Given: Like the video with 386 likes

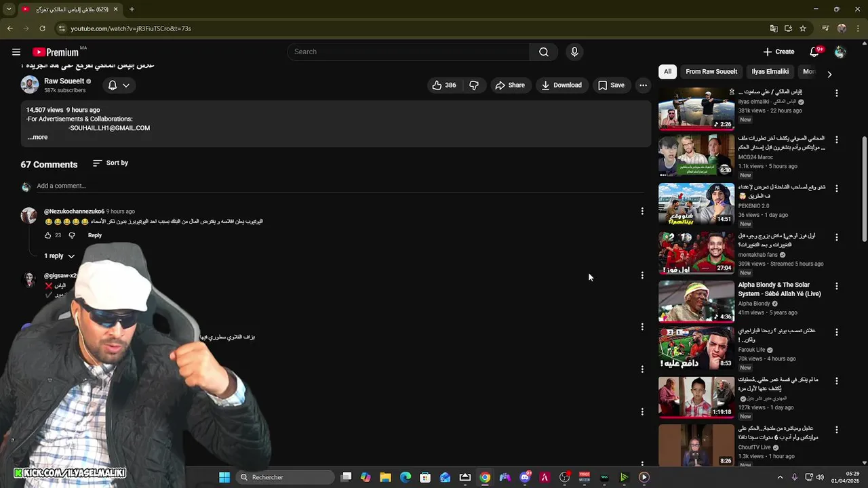Looking at the screenshot, I should pos(445,85).
